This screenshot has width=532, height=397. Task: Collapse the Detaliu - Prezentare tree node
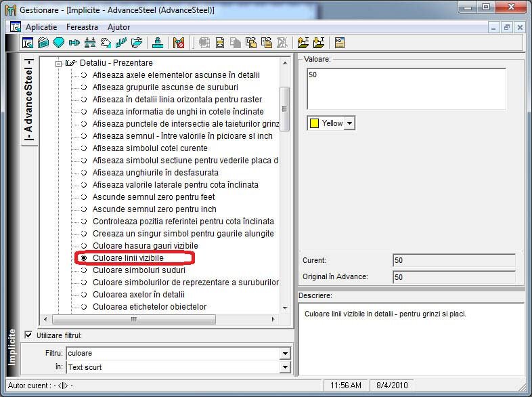58,64
